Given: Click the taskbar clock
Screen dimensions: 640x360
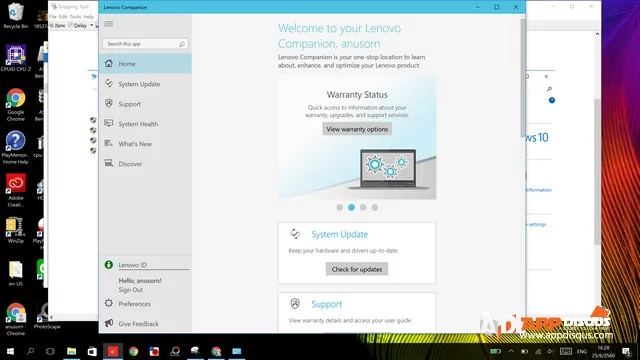Looking at the screenshot, I should [x=603, y=351].
